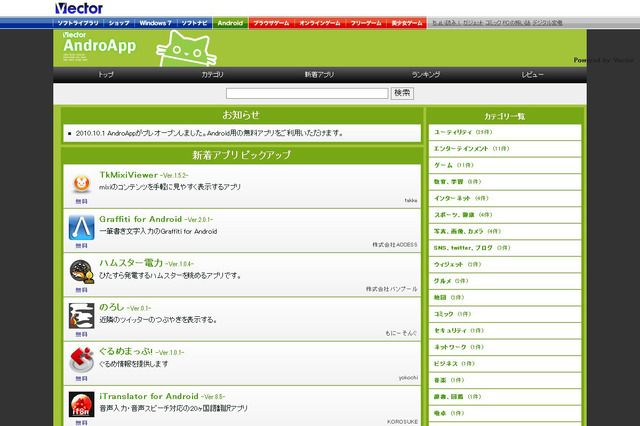Open the ハムスター電力 hamster app icon
The width and height of the screenshot is (640, 426).
click(81, 271)
